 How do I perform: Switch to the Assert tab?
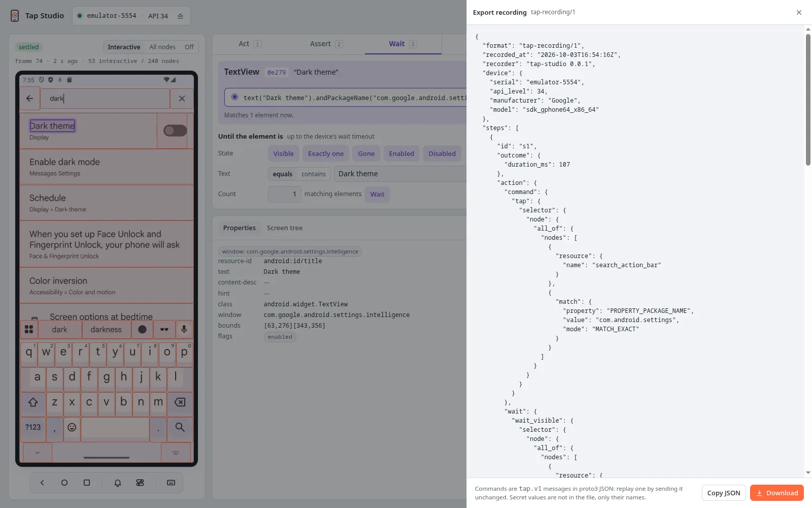coord(326,44)
